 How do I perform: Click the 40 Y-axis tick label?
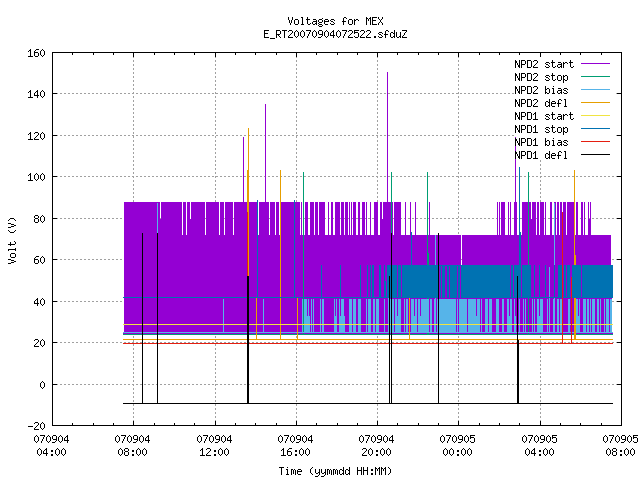pyautogui.click(x=39, y=302)
